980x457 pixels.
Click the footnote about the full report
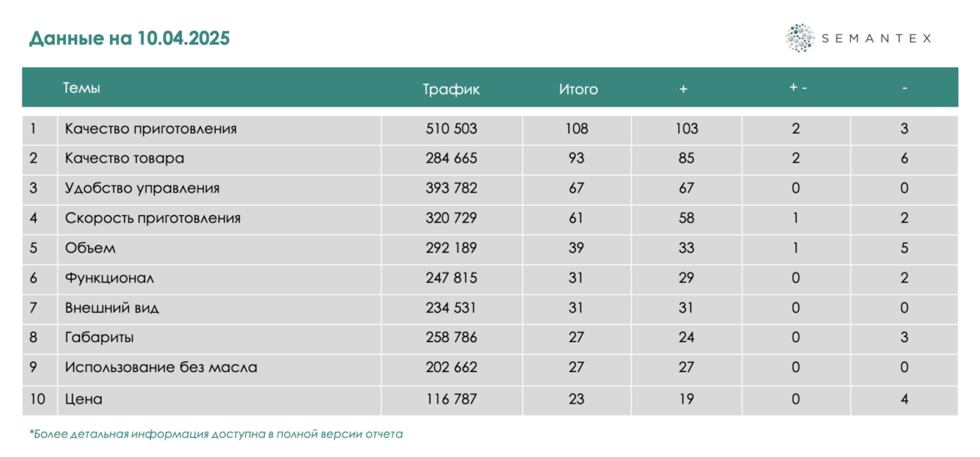[216, 434]
